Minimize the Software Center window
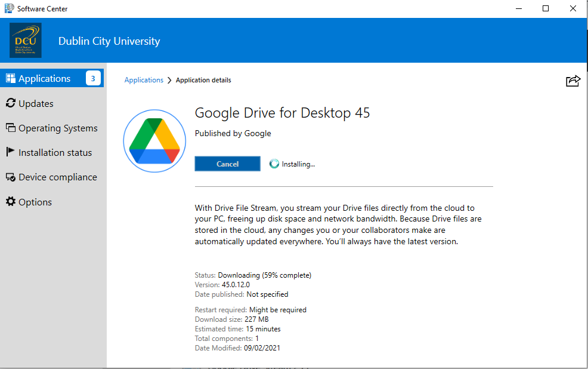This screenshot has height=369, width=588. coord(519,8)
